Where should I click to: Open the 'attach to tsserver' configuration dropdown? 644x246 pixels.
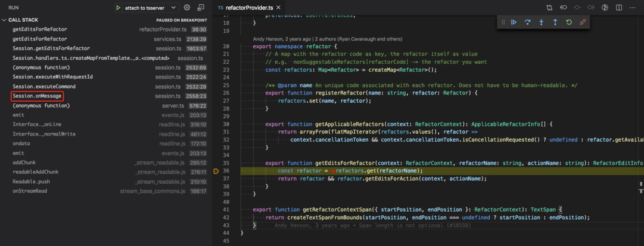click(151, 8)
